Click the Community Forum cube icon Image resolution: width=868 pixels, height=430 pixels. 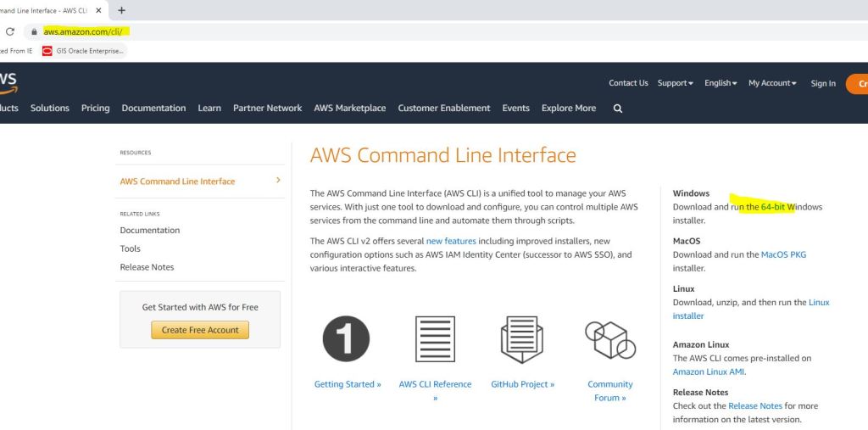coord(610,339)
